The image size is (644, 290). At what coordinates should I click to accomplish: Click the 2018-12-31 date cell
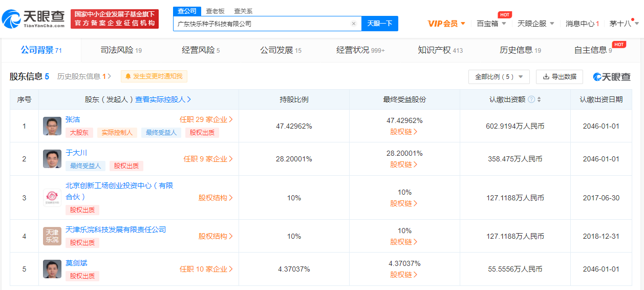pyautogui.click(x=601, y=236)
